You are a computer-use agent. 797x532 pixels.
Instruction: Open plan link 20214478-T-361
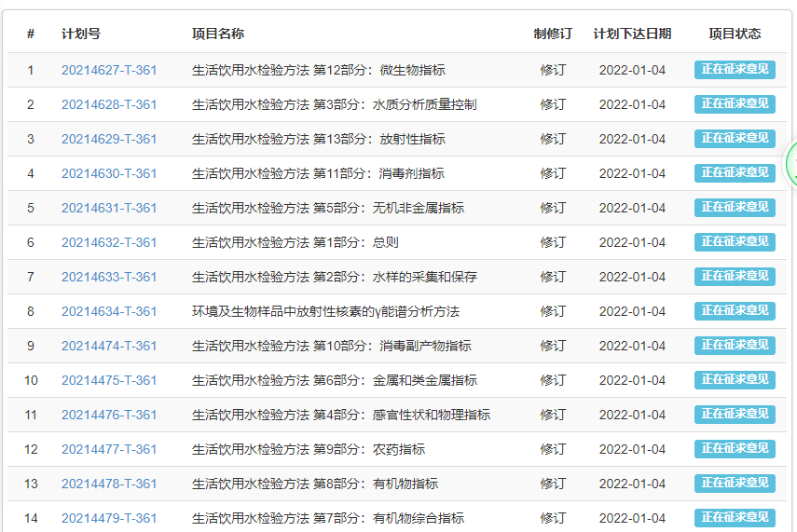point(109,484)
